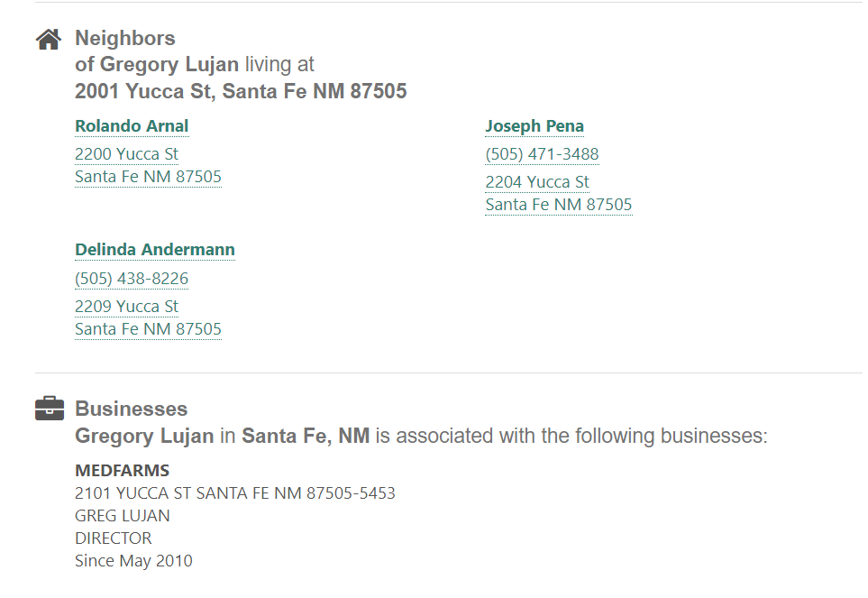The image size is (868, 598).
Task: Click Santa Fe NM 87505 under Delinda Andermann
Action: pos(149,329)
